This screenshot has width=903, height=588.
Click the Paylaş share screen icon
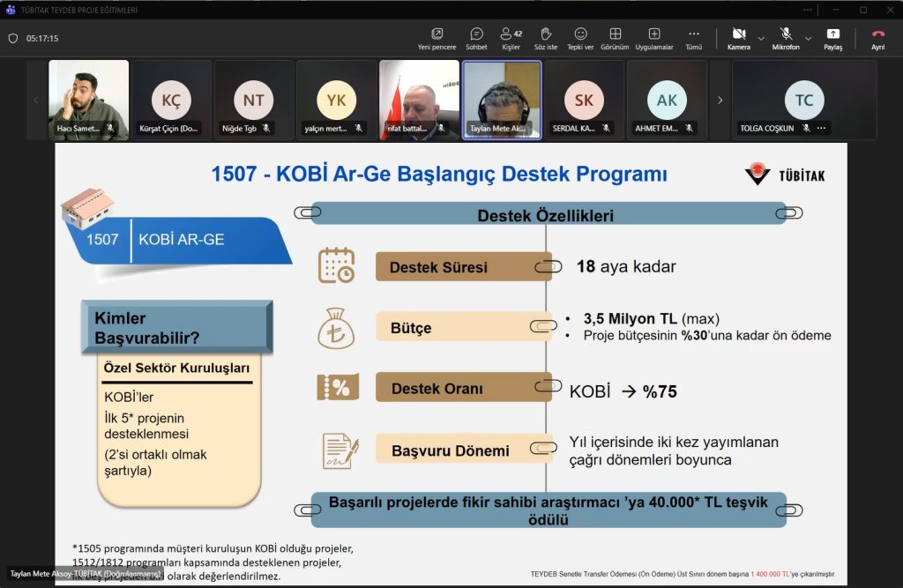click(x=833, y=38)
